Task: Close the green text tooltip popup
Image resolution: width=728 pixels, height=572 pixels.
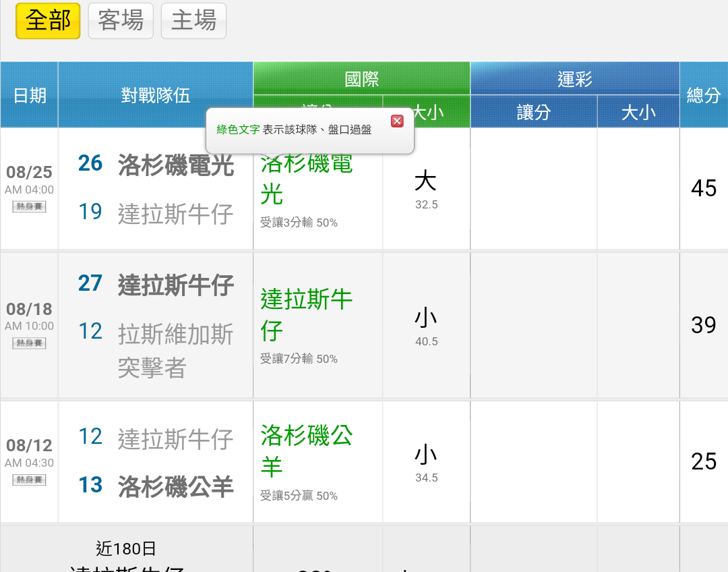Action: coord(397,121)
